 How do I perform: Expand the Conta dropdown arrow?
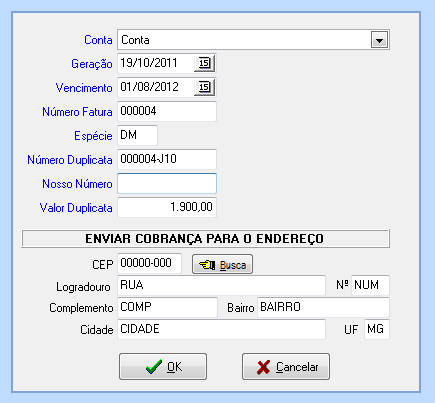click(379, 40)
